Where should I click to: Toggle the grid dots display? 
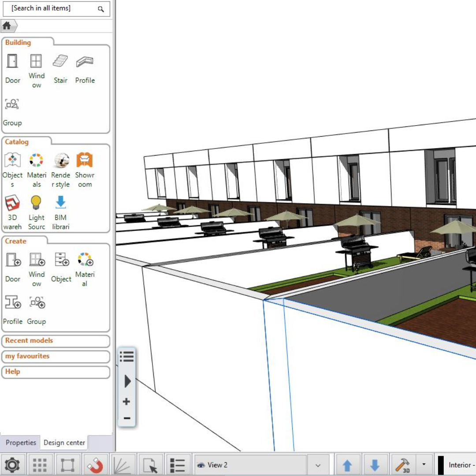40,465
